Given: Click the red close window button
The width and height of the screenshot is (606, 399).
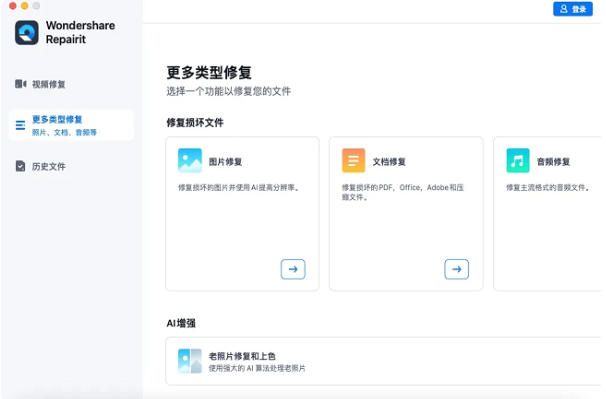Looking at the screenshot, I should (x=13, y=6).
